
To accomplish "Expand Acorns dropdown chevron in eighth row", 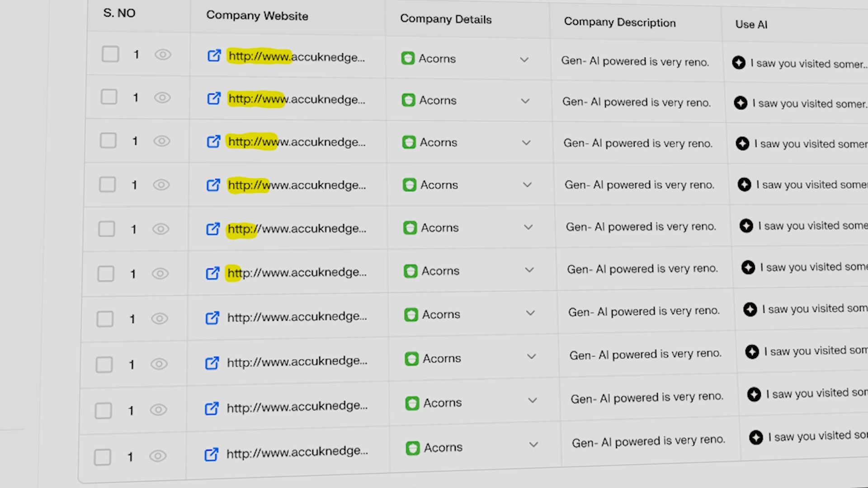I will (532, 356).
